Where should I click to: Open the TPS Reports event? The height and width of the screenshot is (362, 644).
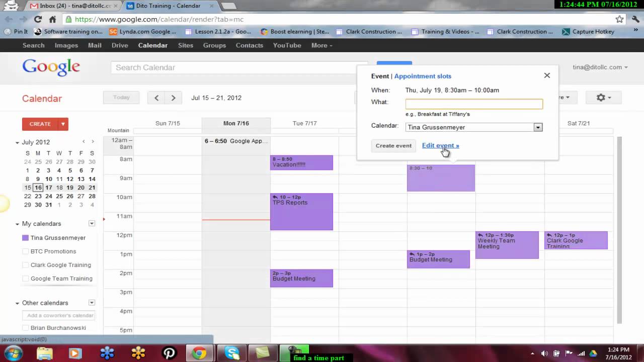[301, 212]
